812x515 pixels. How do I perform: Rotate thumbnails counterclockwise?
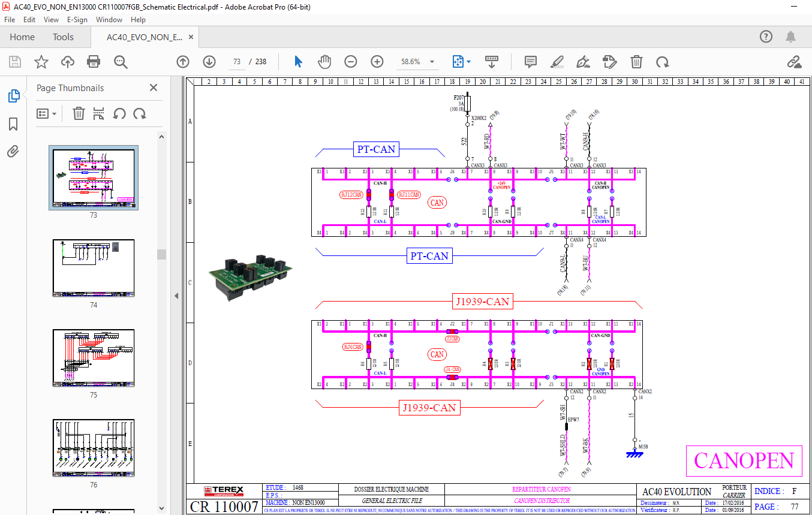tap(119, 113)
